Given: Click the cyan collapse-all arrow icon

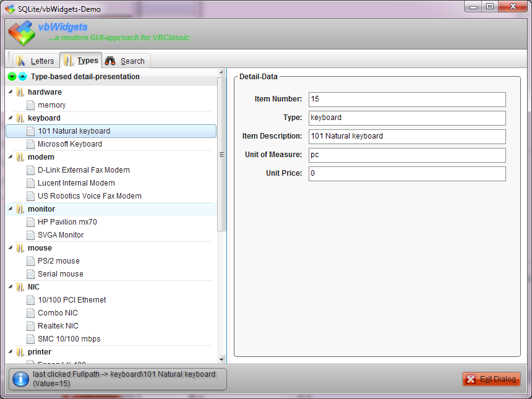Looking at the screenshot, I should tap(22, 77).
